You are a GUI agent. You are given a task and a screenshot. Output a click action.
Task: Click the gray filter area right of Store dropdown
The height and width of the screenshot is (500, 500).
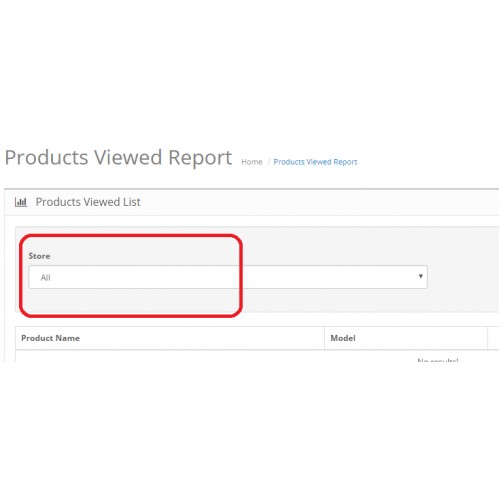tap(463, 277)
